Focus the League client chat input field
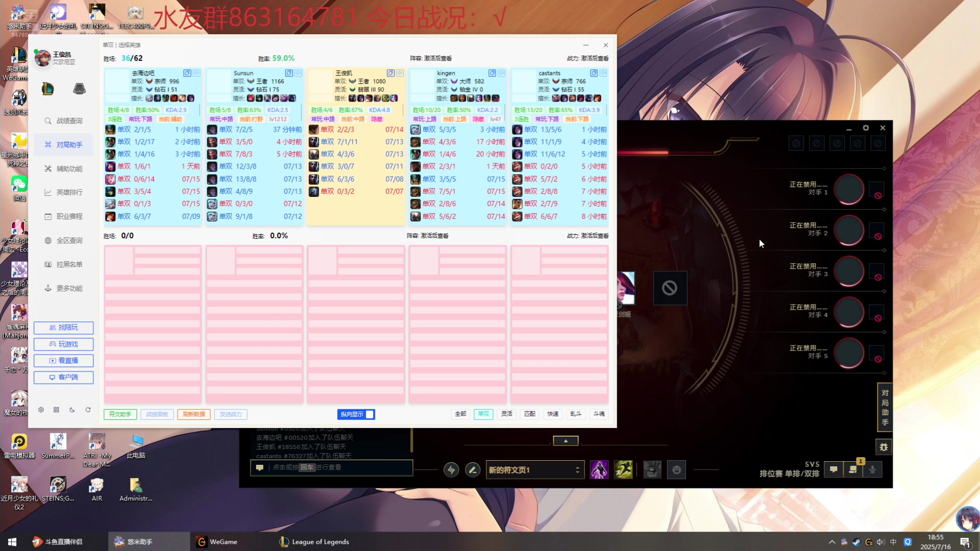The width and height of the screenshot is (980, 551). click(x=332, y=467)
